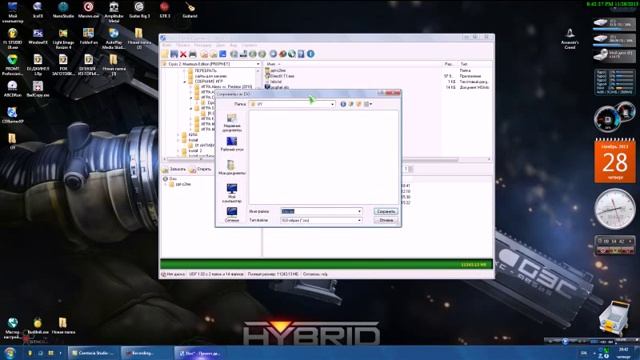Screen dimensions: 640x360
Task: Open the Папка location dropdown
Action: pyautogui.click(x=332, y=104)
